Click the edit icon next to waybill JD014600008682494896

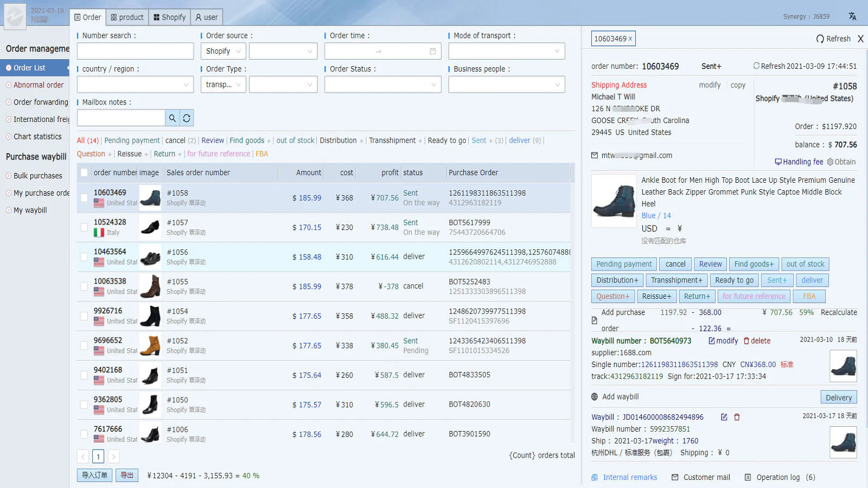(724, 417)
